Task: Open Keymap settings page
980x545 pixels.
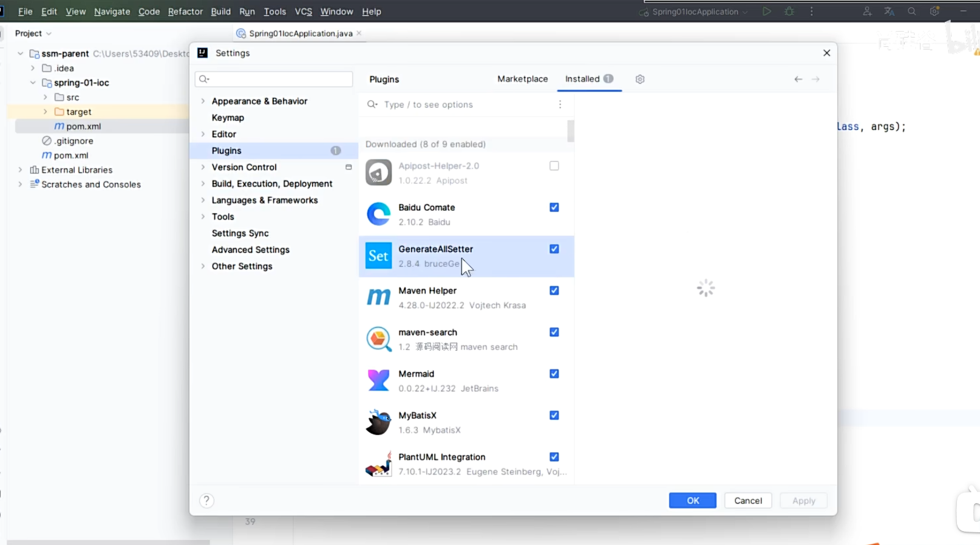Action: pos(228,118)
